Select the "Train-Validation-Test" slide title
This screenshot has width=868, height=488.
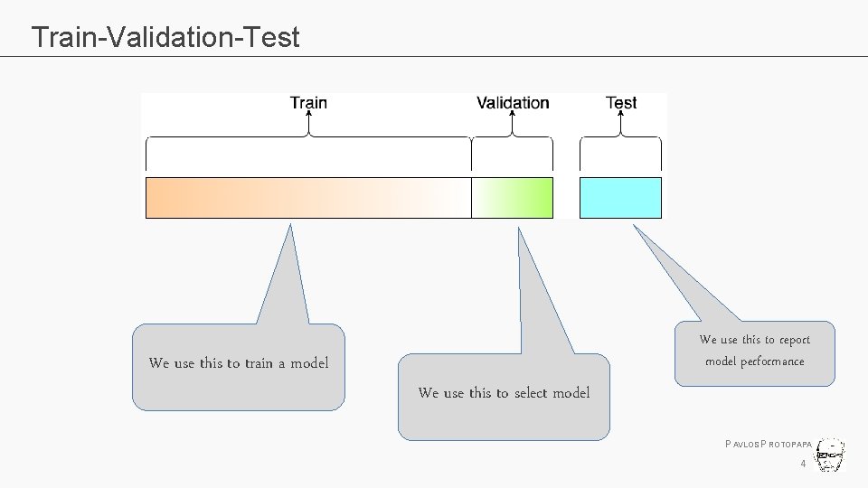[x=165, y=37]
